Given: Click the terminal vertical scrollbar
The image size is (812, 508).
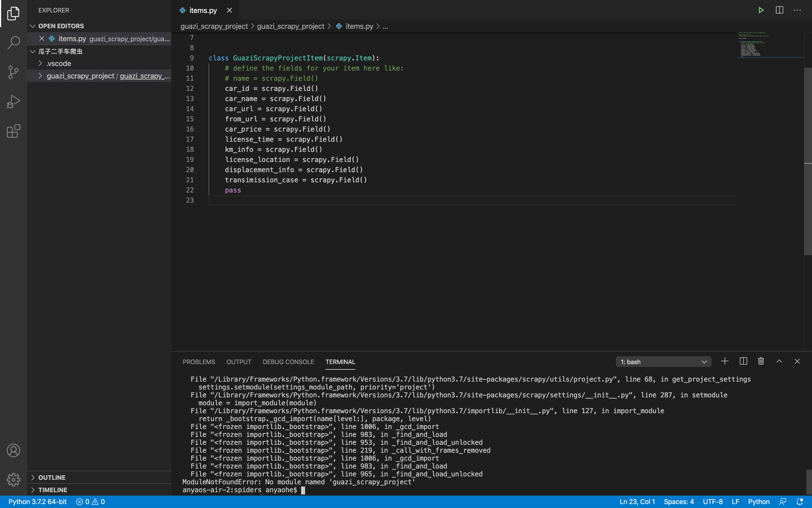Looking at the screenshot, I should [x=809, y=482].
